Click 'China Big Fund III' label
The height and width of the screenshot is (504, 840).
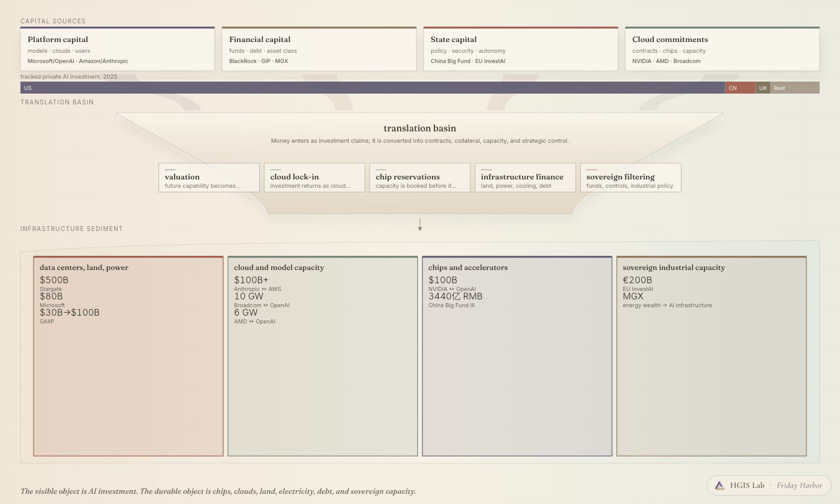pyautogui.click(x=451, y=305)
